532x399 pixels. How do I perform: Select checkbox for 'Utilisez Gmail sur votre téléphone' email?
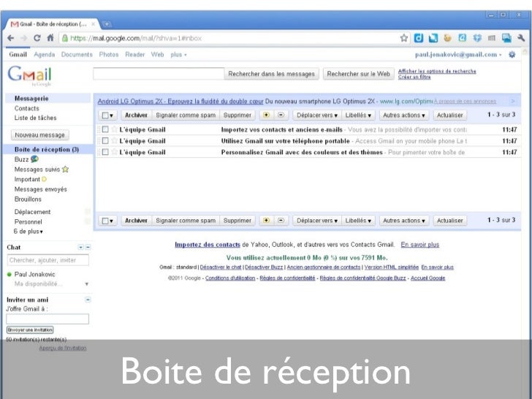(x=105, y=140)
